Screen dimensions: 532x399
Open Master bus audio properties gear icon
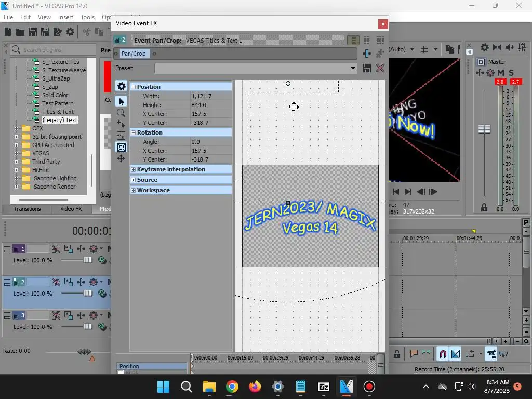pyautogui.click(x=485, y=47)
